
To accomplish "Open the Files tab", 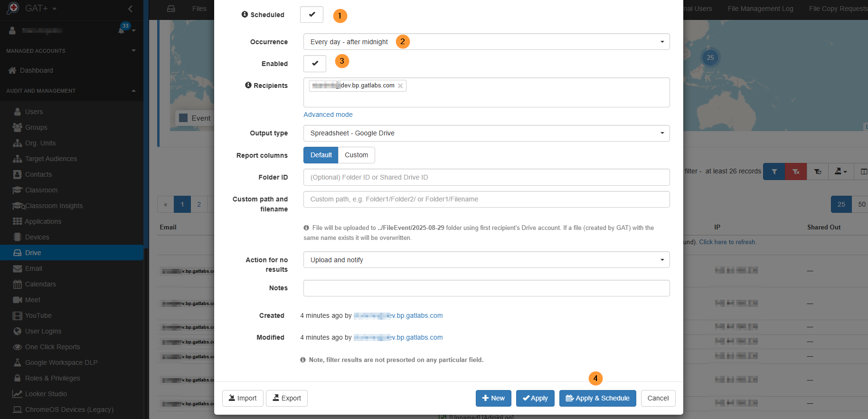I will pos(199,9).
